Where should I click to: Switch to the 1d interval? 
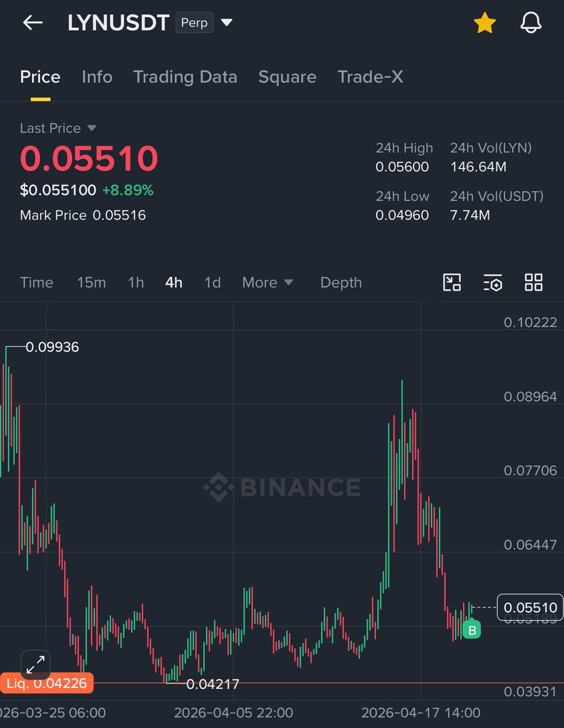pos(212,283)
